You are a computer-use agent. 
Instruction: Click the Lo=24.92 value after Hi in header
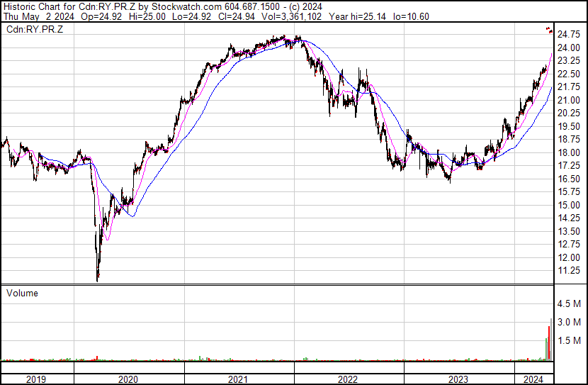tap(193, 16)
